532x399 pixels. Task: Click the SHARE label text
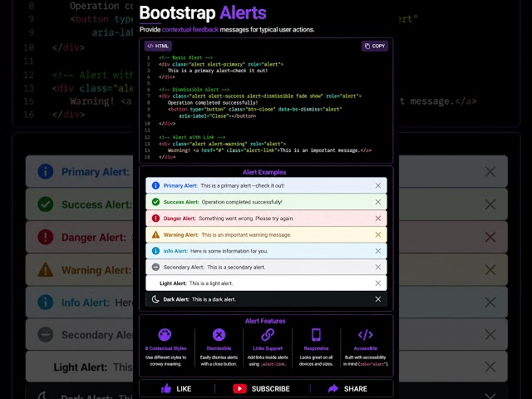[x=356, y=389]
